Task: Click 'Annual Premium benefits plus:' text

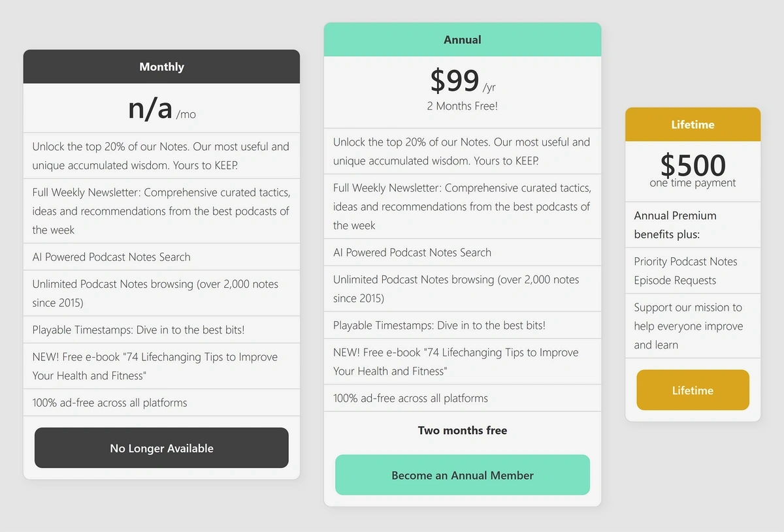Action: point(676,225)
